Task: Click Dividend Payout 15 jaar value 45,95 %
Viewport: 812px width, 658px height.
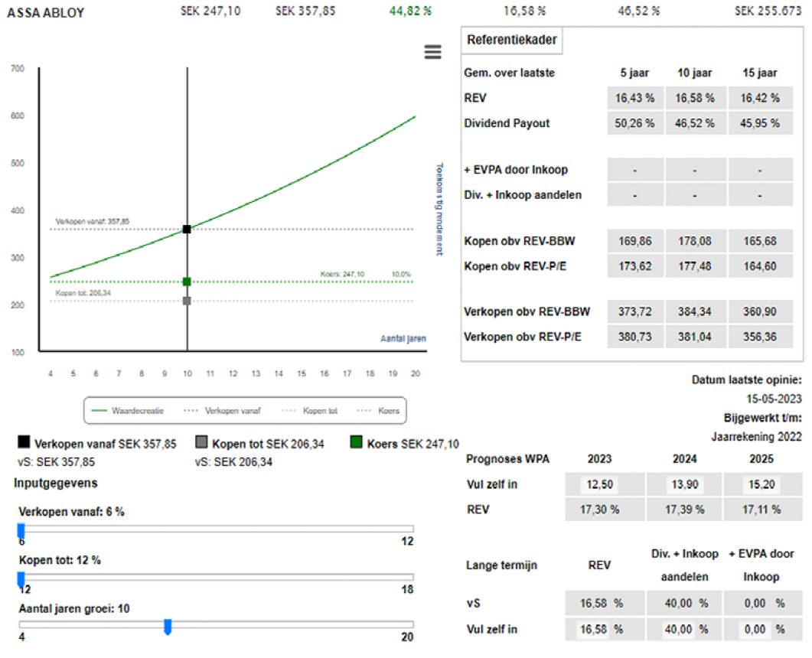Action: coord(760,123)
